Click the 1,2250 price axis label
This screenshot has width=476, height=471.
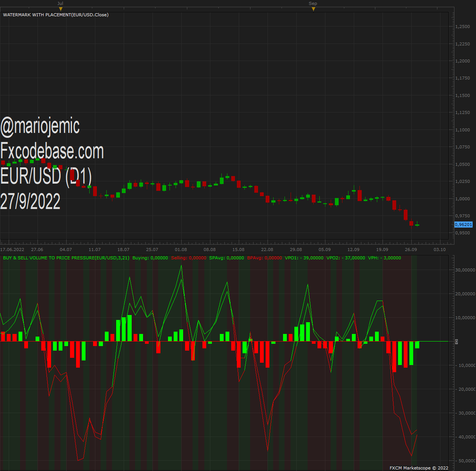click(463, 44)
